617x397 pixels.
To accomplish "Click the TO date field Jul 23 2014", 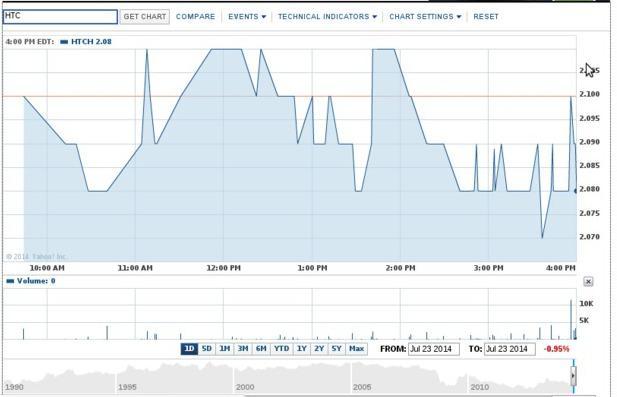I will click(510, 349).
